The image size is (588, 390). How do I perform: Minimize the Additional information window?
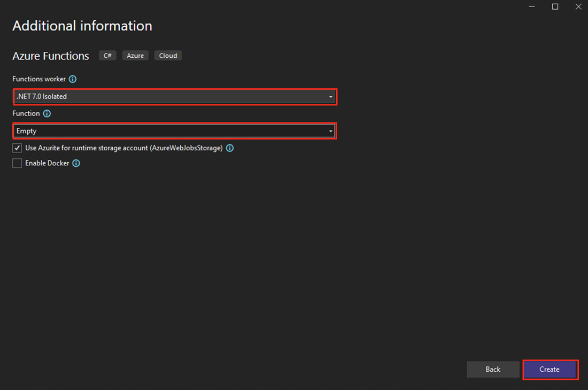pos(531,6)
